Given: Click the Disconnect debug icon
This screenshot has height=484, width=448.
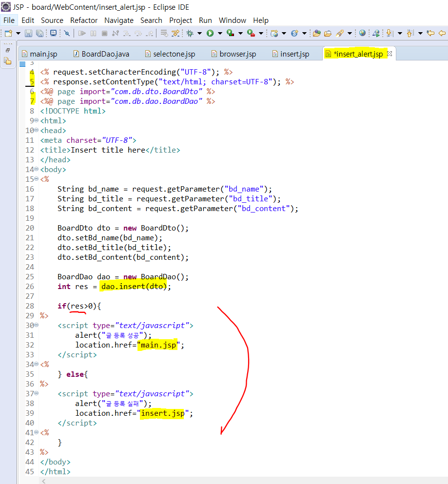Looking at the screenshot, I should pyautogui.click(x=116, y=33).
